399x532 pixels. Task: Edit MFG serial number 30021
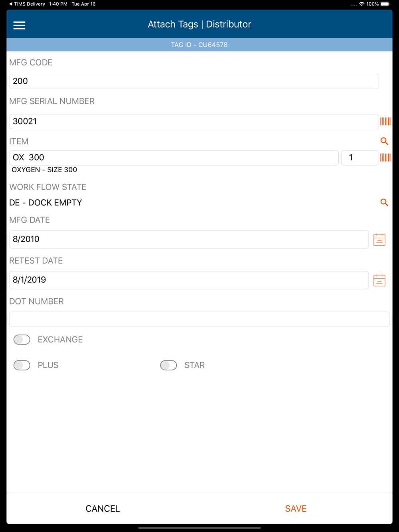[x=194, y=121]
